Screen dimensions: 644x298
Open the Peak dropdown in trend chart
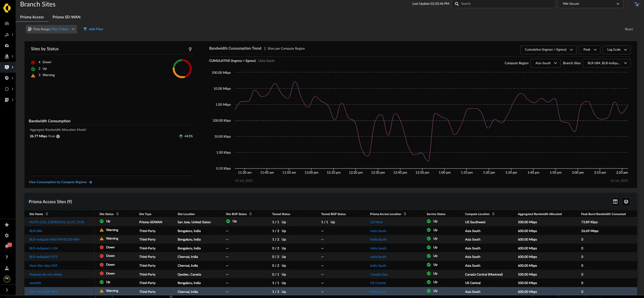590,50
